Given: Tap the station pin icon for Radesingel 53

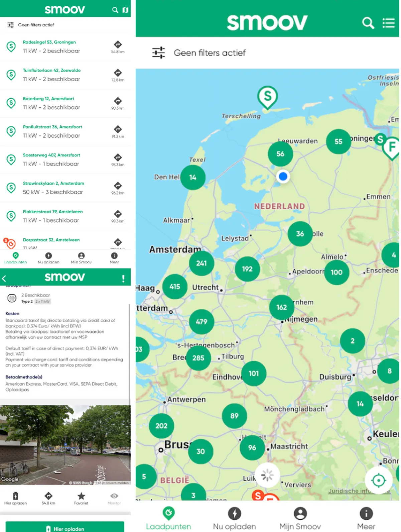Looking at the screenshot, I should pyautogui.click(x=11, y=46).
